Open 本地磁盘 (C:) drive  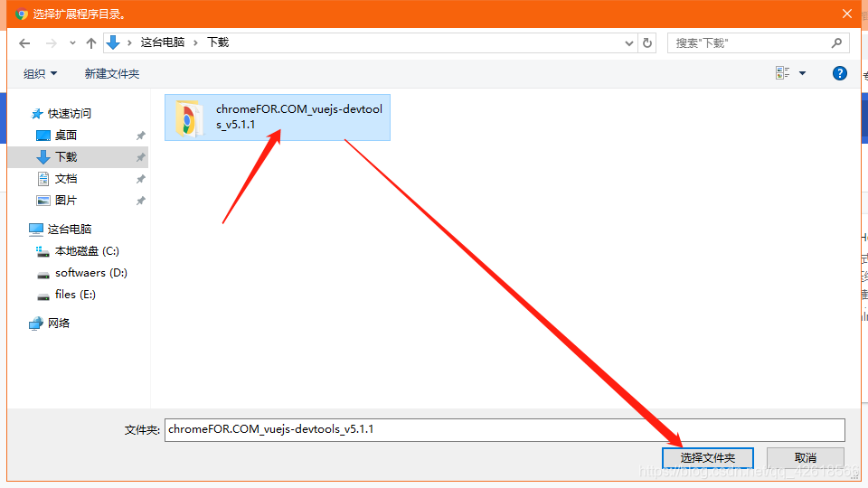coord(87,251)
